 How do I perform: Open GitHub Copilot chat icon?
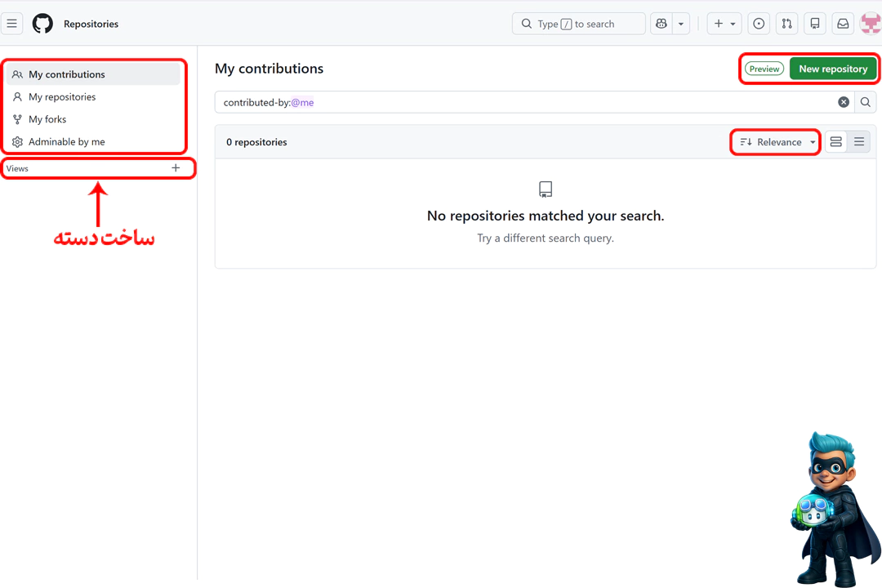point(661,23)
